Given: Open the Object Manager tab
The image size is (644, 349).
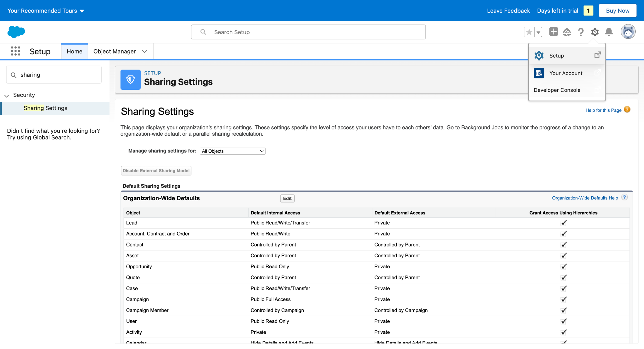Looking at the screenshot, I should coord(114,51).
